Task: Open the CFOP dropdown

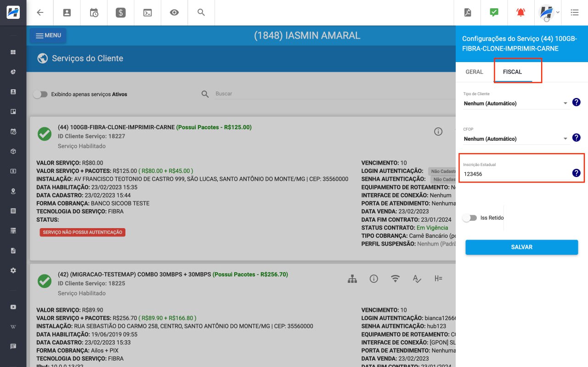Action: (516, 139)
